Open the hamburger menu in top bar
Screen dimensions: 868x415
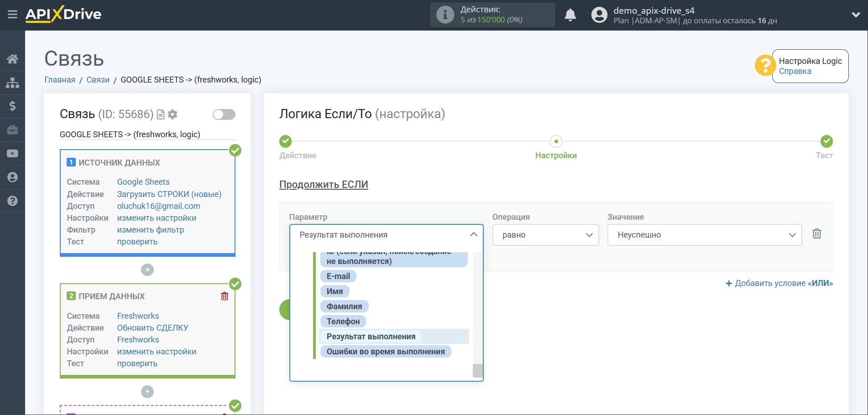12,15
